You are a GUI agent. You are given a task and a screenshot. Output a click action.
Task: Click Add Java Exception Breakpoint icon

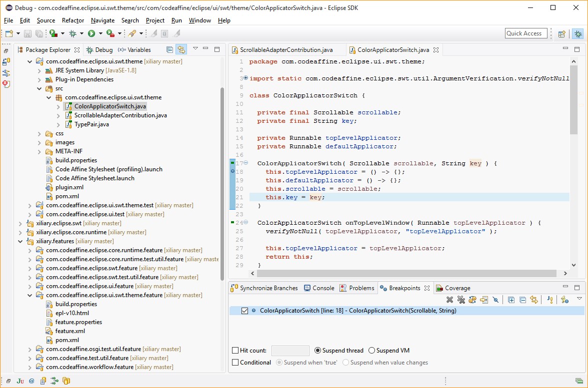(x=549, y=300)
